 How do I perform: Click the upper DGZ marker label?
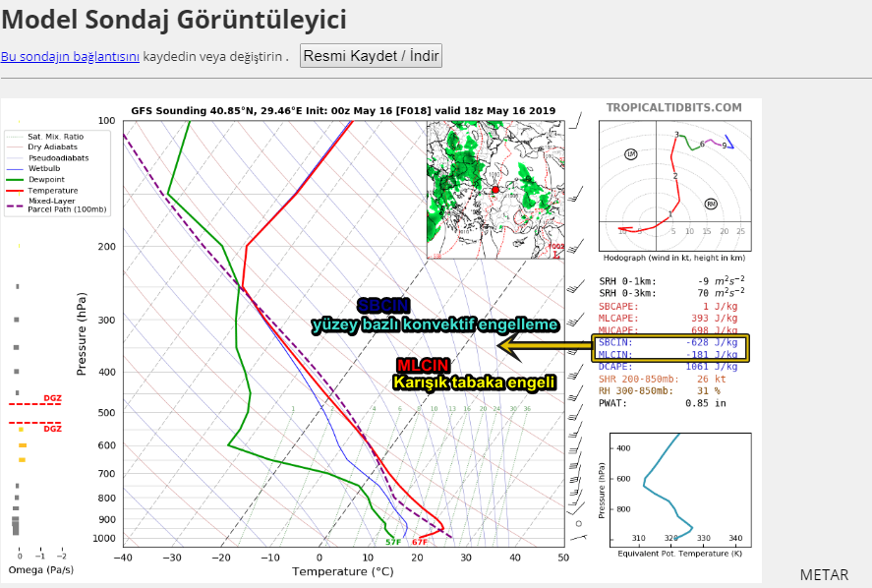coord(53,398)
